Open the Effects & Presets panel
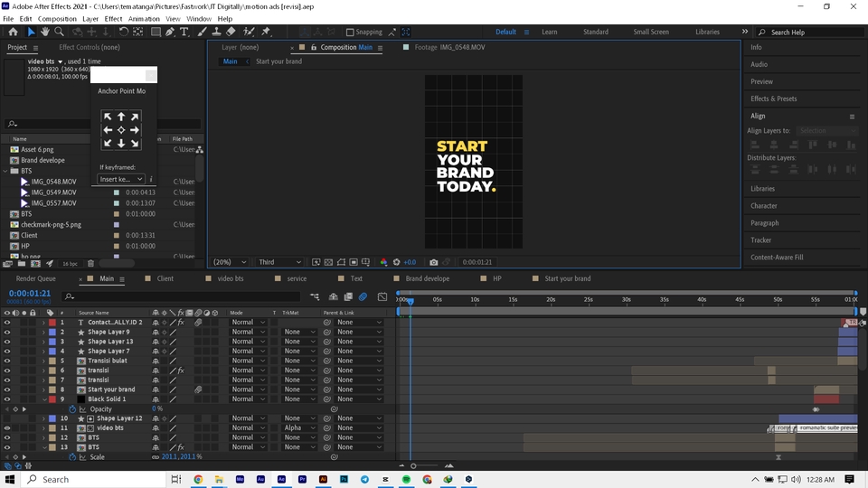 773,99
